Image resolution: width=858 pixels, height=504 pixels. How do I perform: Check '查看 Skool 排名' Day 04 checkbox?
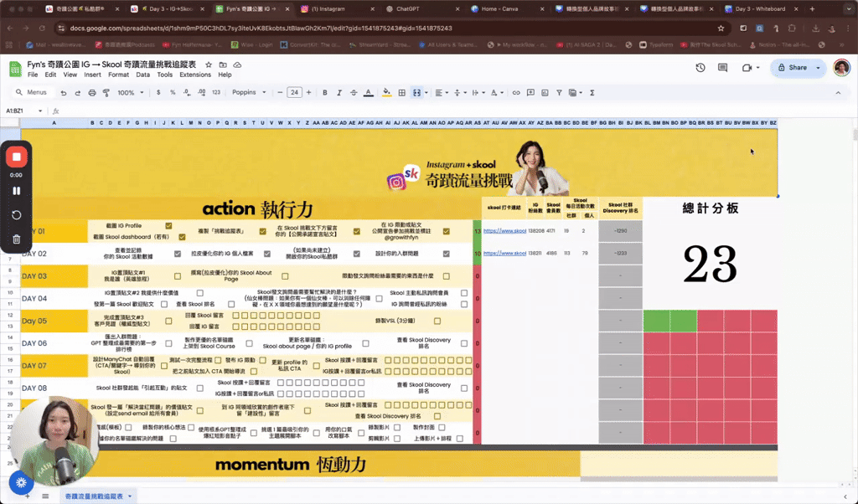click(231, 304)
